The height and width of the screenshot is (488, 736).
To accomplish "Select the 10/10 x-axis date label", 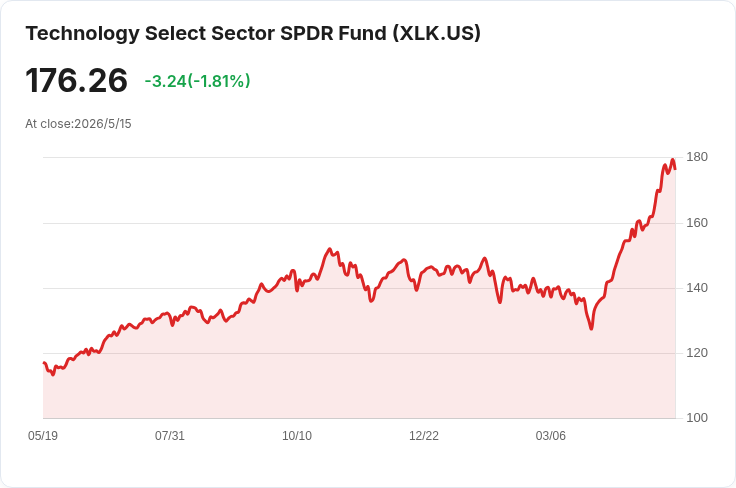I will point(297,435).
